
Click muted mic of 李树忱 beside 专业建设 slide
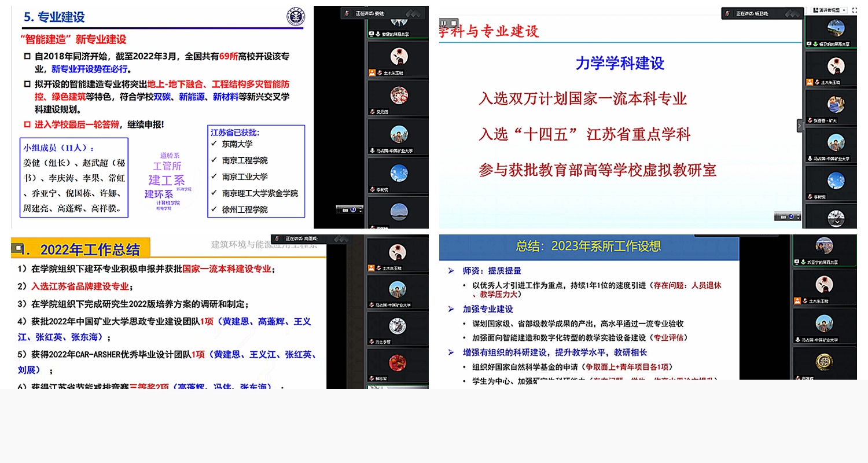(372, 189)
